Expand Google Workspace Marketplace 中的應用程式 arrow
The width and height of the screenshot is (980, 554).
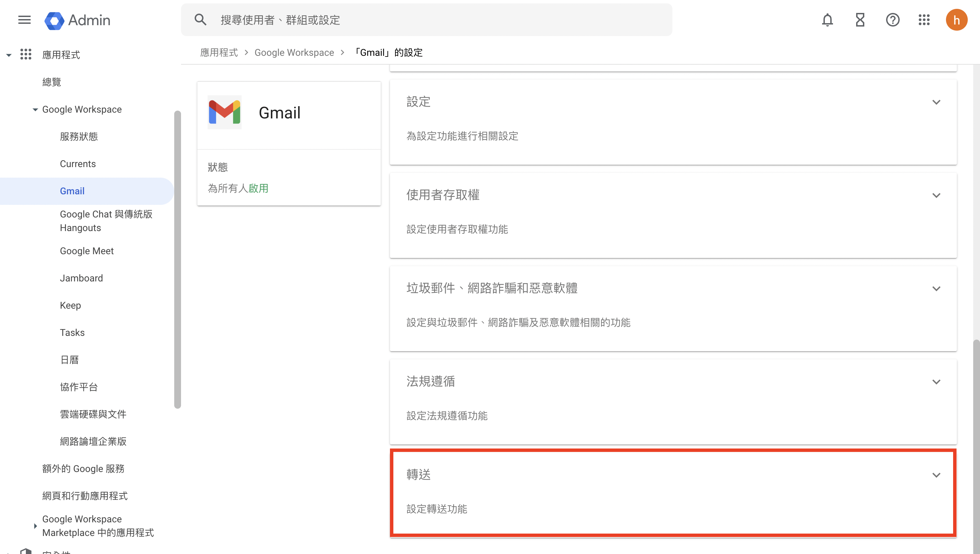point(35,526)
